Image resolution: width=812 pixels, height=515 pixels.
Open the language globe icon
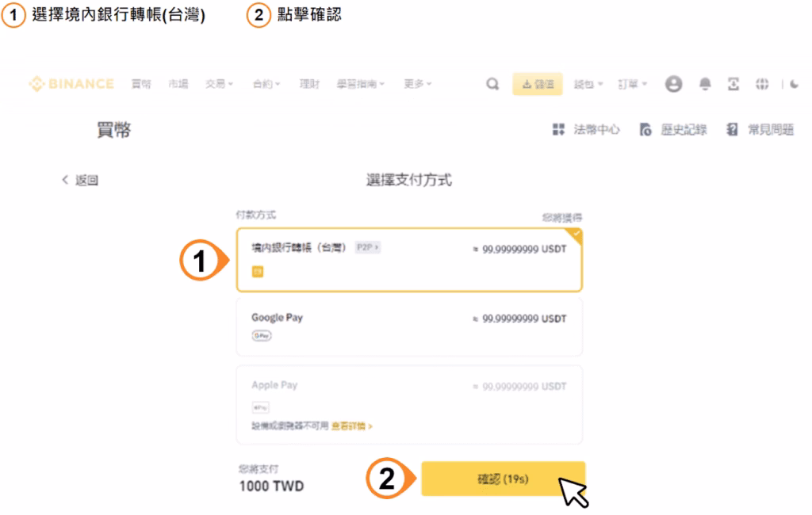tap(762, 84)
